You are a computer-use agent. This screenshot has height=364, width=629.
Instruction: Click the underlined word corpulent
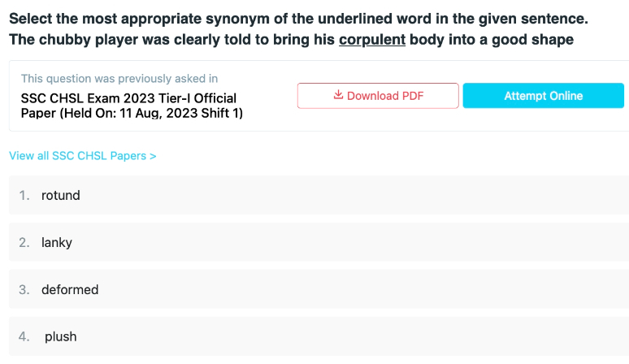coord(372,40)
